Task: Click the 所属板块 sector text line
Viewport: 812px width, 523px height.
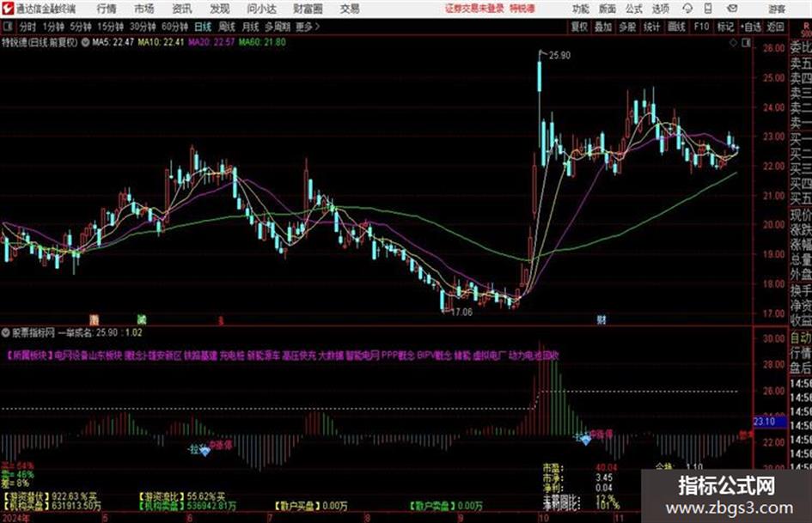Action: point(283,356)
